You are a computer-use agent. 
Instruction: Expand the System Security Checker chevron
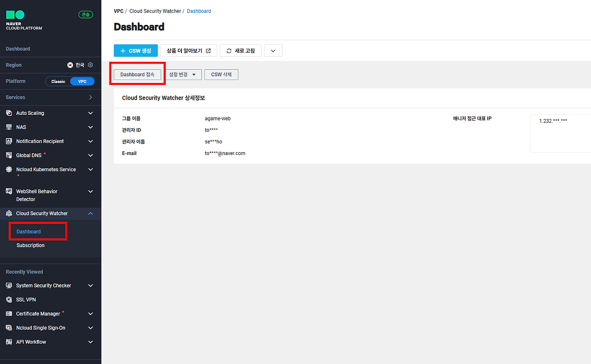[90, 286]
